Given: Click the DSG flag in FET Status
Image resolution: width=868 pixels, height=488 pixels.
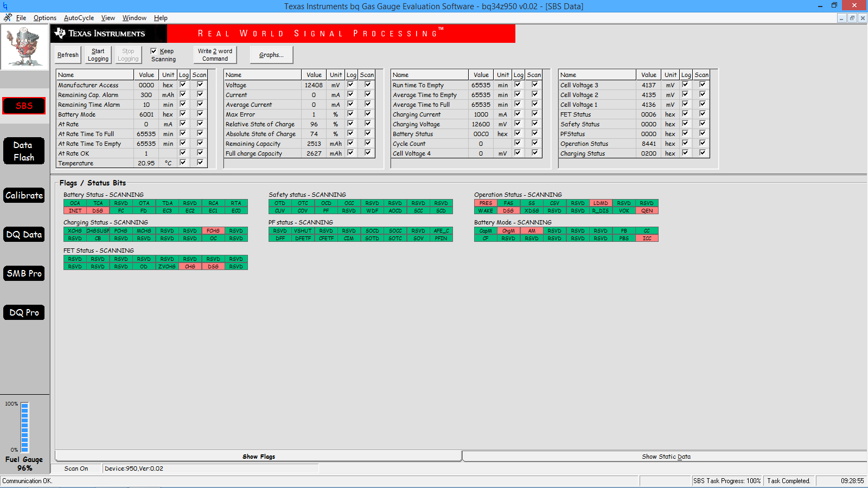Looking at the screenshot, I should [x=213, y=267].
